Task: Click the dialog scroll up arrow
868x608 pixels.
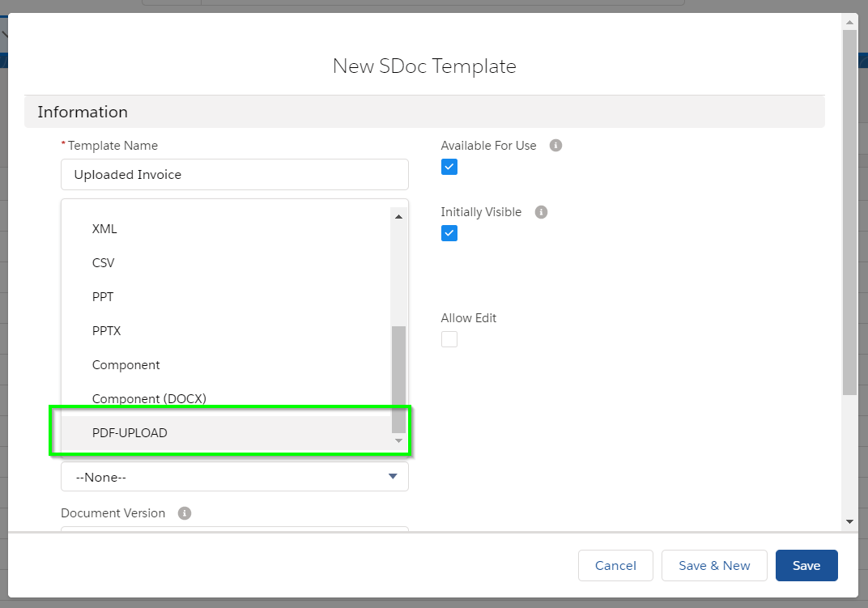Action: click(x=849, y=23)
